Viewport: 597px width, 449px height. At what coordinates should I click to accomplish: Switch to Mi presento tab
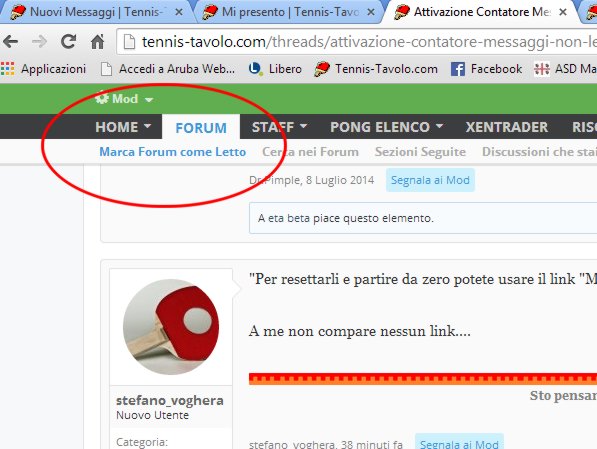tap(290, 12)
